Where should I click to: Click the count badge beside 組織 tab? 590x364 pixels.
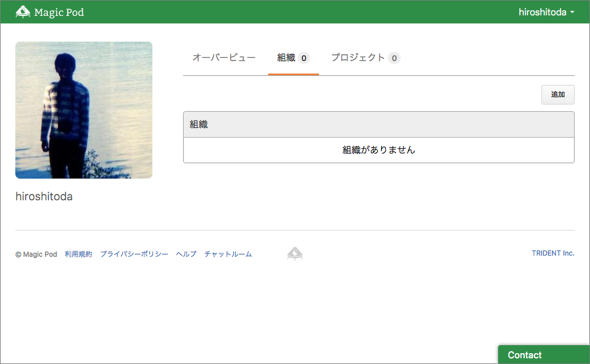[304, 58]
